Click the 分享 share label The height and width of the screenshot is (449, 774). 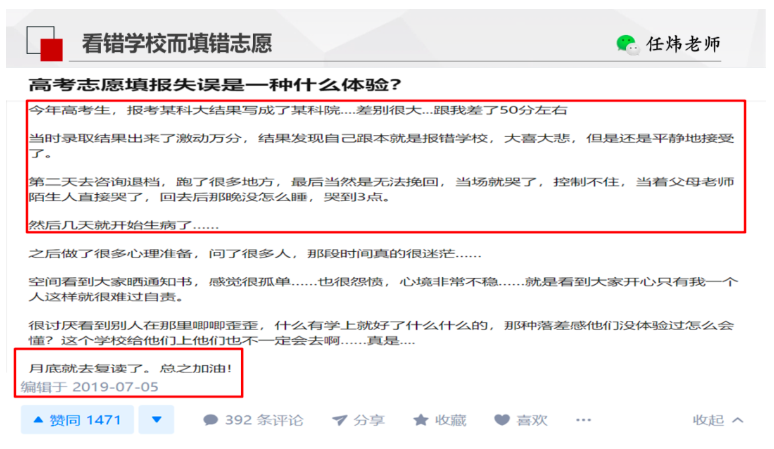click(x=369, y=420)
